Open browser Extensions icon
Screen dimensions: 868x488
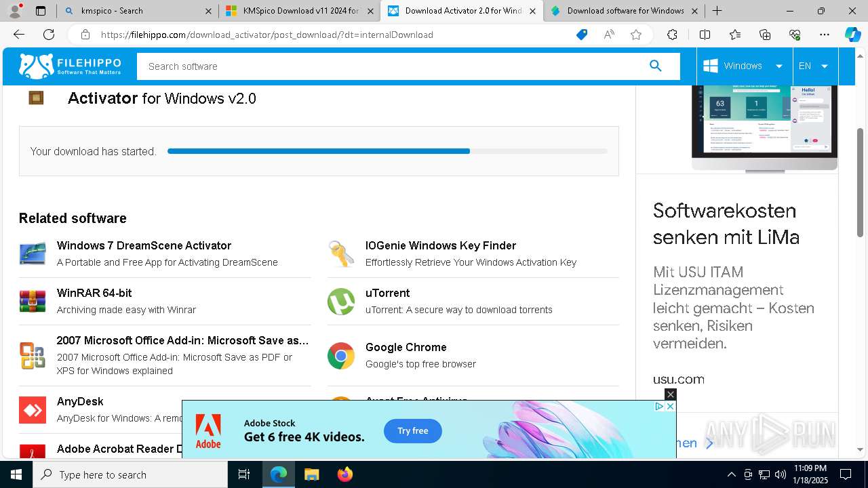click(672, 35)
